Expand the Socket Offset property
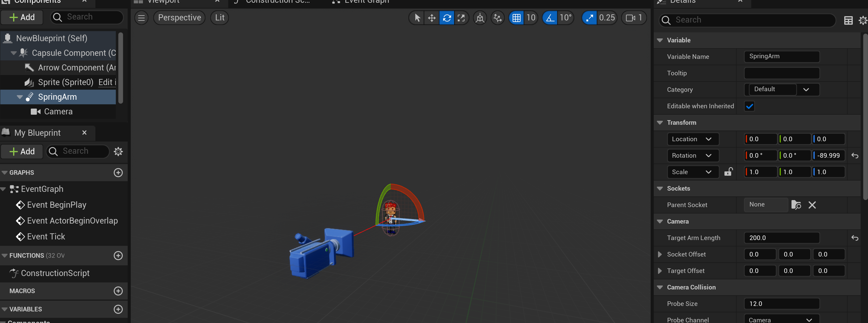This screenshot has height=323, width=868. point(660,254)
